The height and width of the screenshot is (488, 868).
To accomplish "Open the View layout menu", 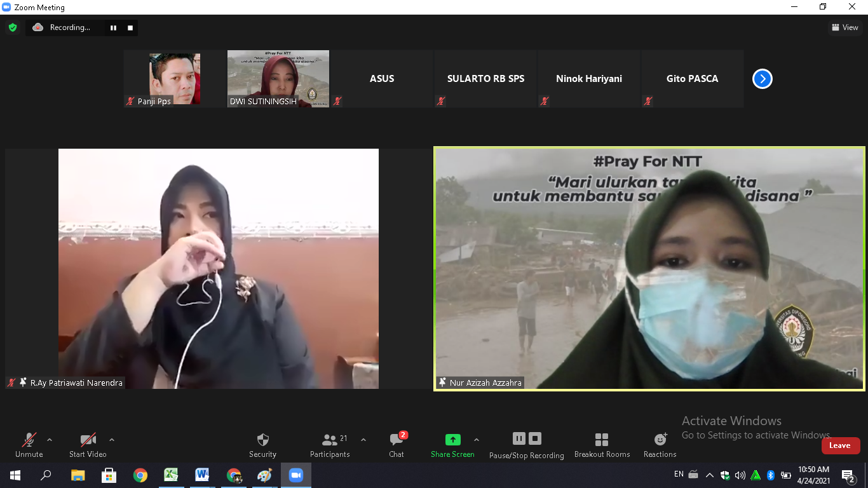I will (x=844, y=27).
